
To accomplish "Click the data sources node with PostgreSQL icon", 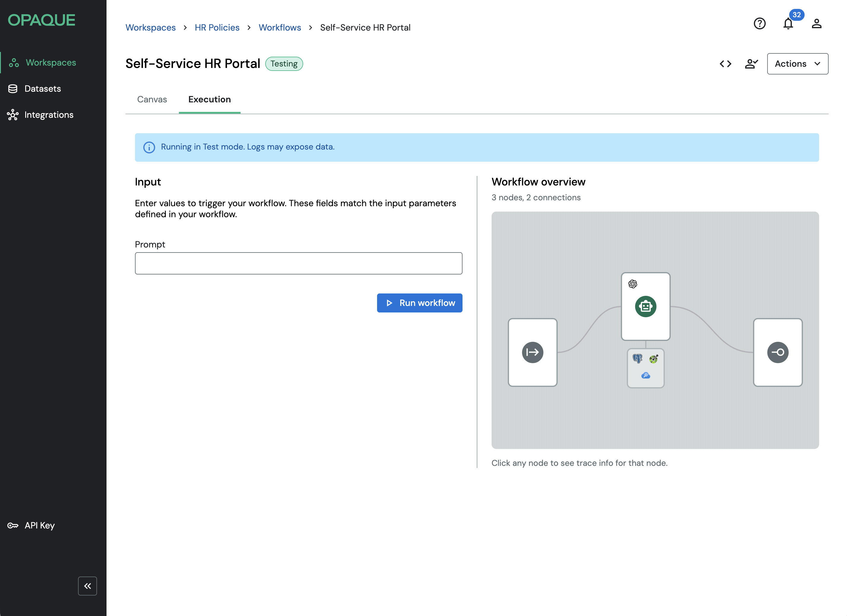I will pyautogui.click(x=645, y=368).
